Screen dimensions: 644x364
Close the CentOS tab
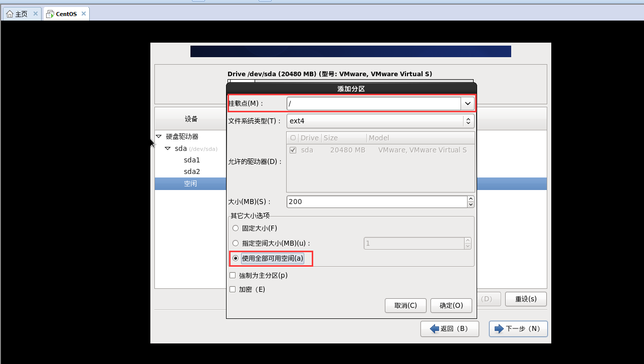click(x=83, y=14)
